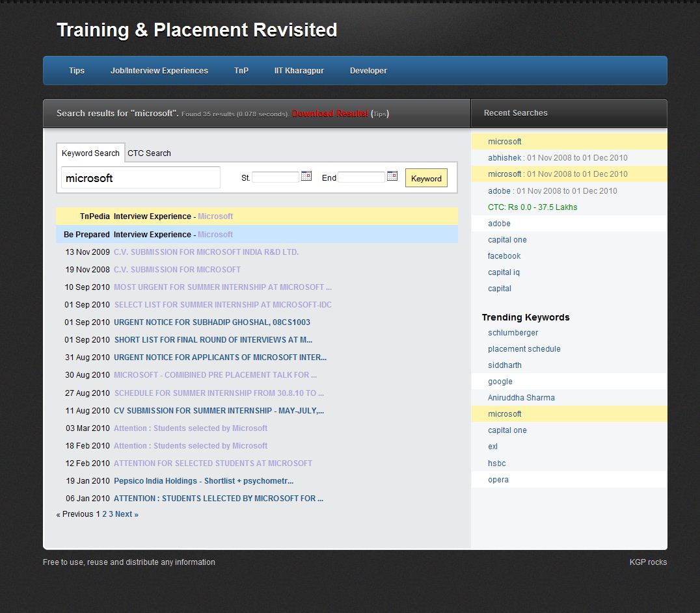This screenshot has width=700, height=613.
Task: Open Attention: Students Lelected by Microsoft notice
Action: click(x=219, y=499)
